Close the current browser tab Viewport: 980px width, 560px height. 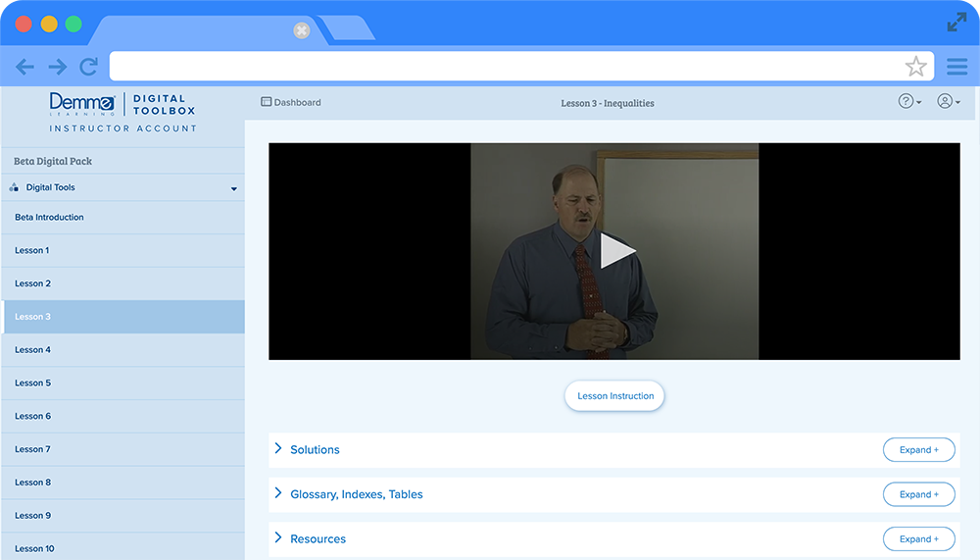(x=302, y=30)
